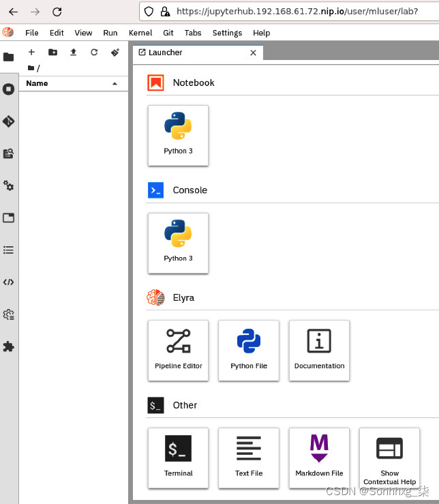Viewport: 439px width, 504px height.
Task: Open the Git menu
Action: point(168,33)
